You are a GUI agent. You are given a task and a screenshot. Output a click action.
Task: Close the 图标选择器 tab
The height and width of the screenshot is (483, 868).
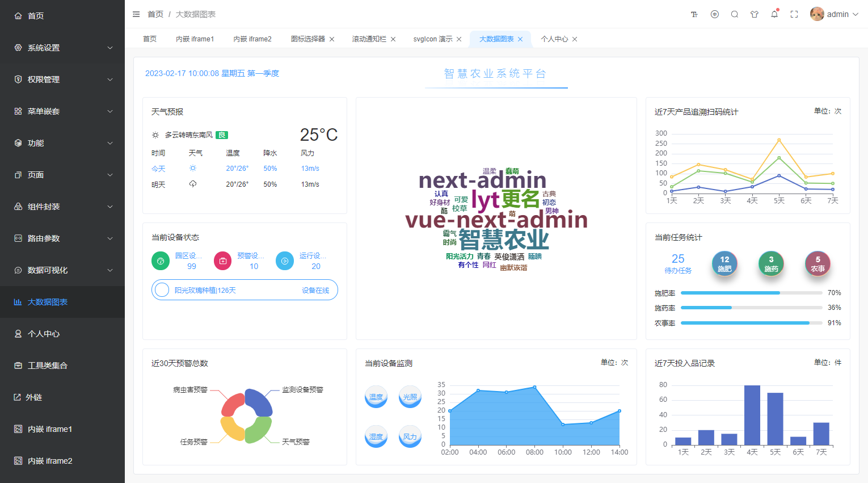tap(332, 39)
